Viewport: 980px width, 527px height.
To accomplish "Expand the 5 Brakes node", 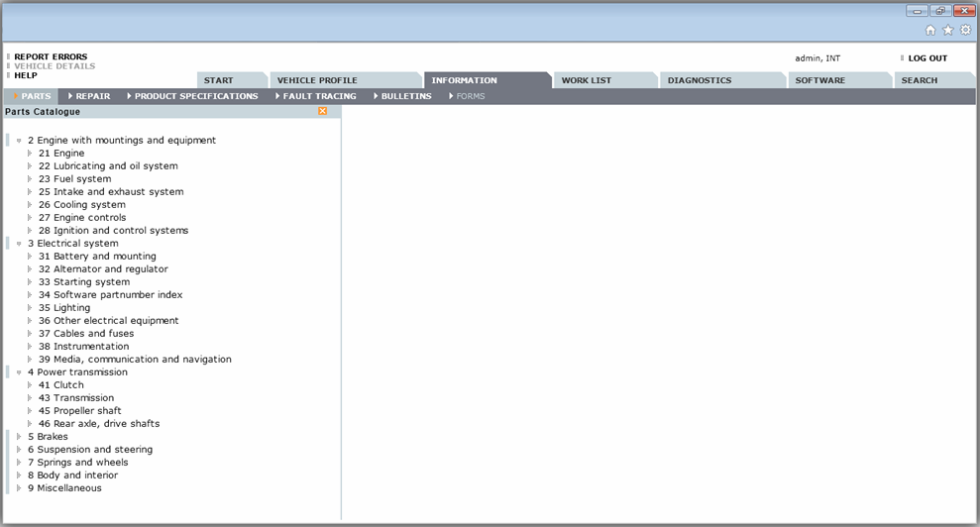I will coord(19,436).
